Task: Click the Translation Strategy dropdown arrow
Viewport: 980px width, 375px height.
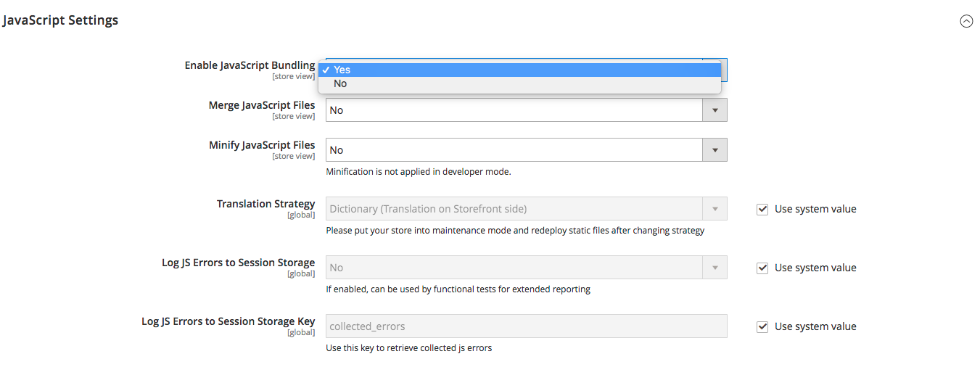Action: tap(715, 209)
